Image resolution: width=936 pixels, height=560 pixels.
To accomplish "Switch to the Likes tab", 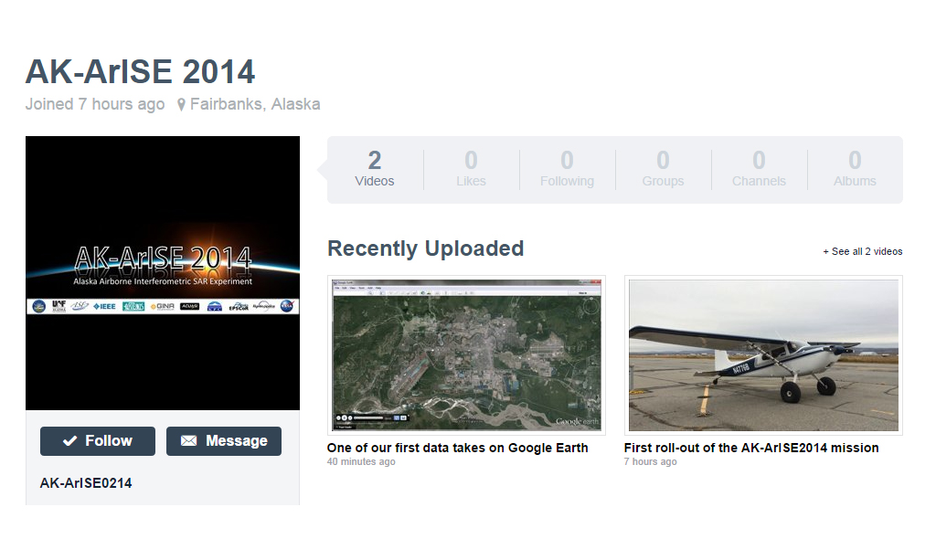I will click(x=471, y=170).
